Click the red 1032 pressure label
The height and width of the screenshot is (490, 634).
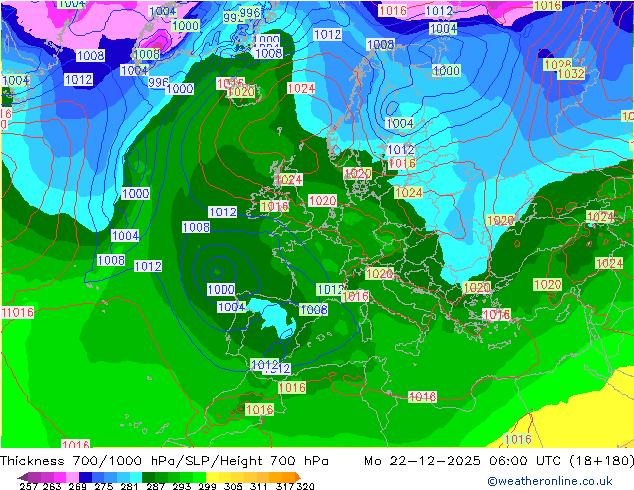point(571,74)
